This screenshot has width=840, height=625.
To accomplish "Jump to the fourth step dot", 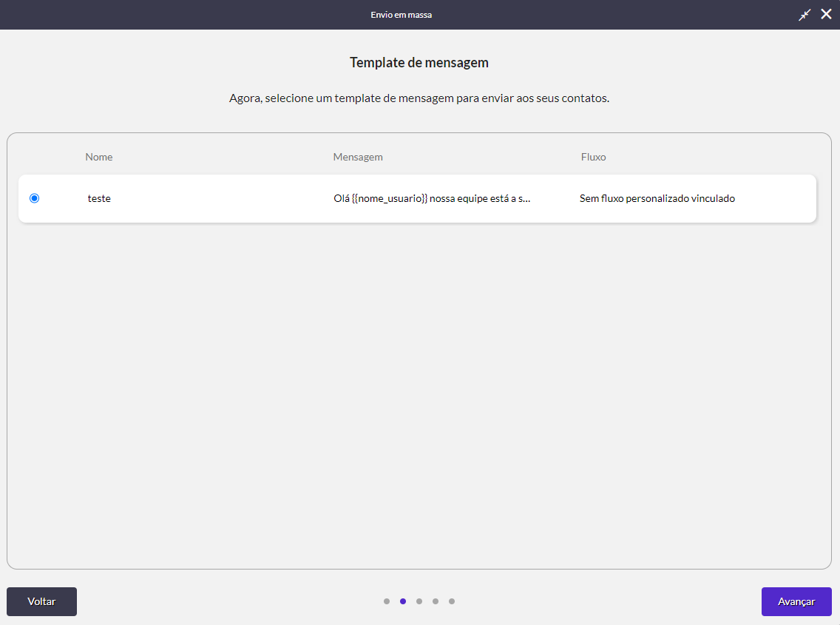I will 436,601.
